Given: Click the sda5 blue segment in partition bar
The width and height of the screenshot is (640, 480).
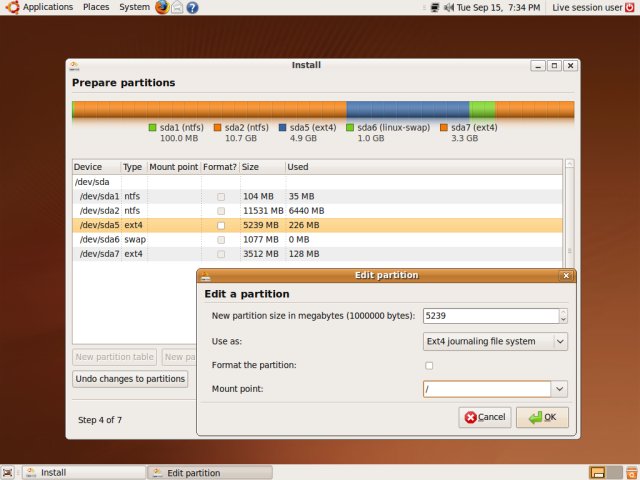Looking at the screenshot, I should pos(408,110).
